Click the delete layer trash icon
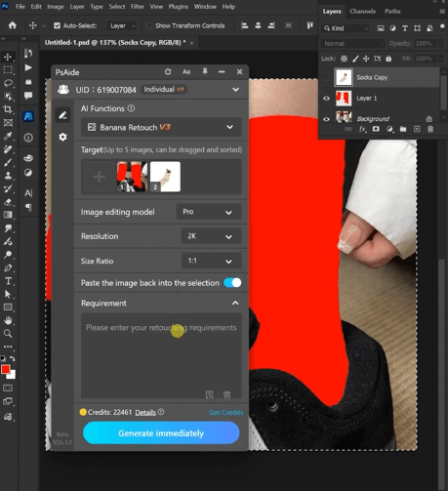 click(430, 129)
